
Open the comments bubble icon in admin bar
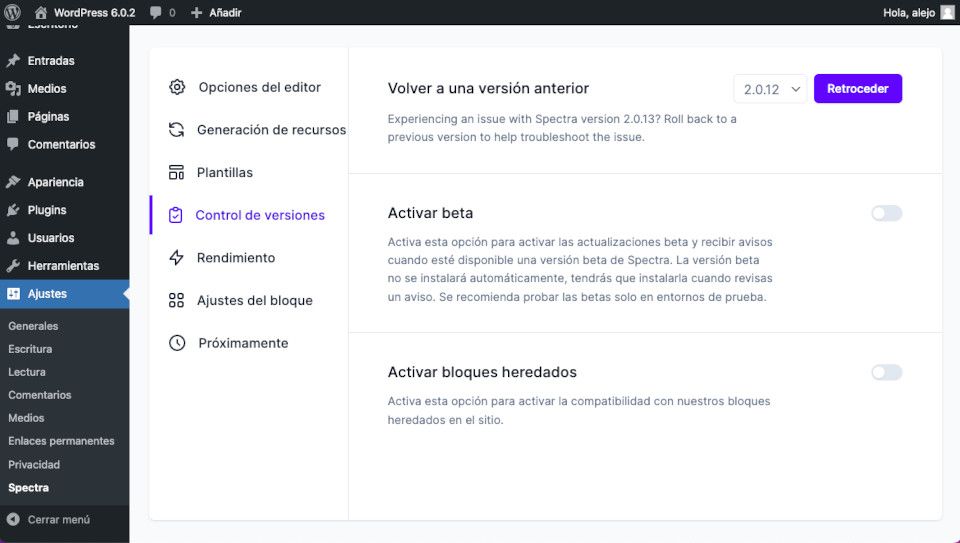click(156, 12)
